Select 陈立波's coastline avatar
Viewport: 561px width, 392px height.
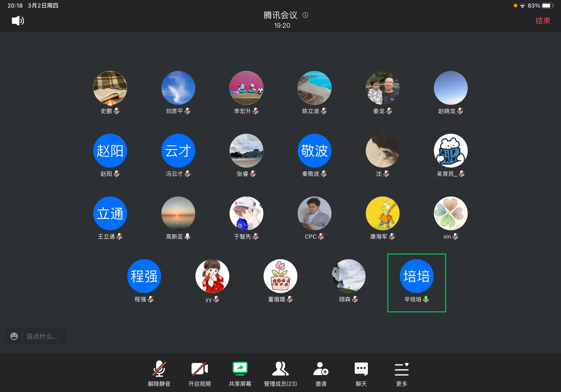pos(315,88)
